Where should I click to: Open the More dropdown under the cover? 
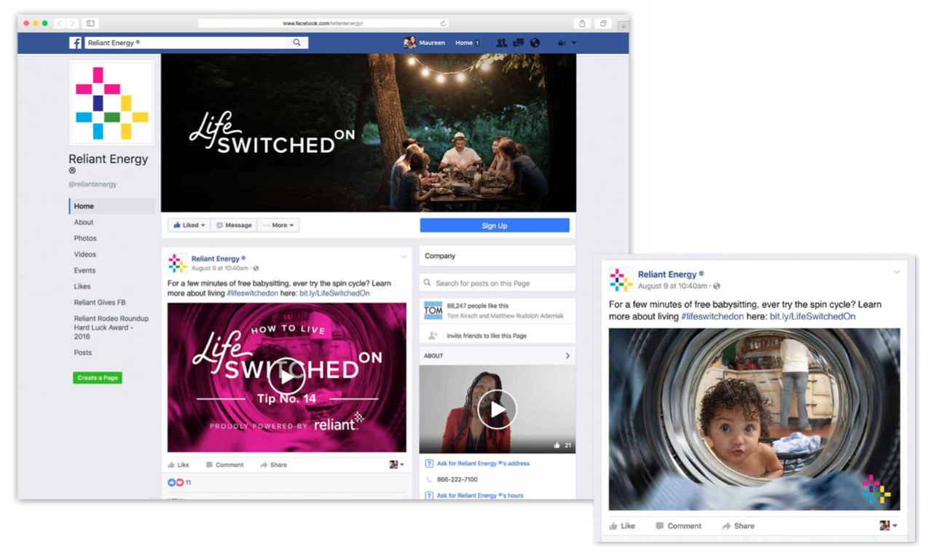(x=278, y=225)
